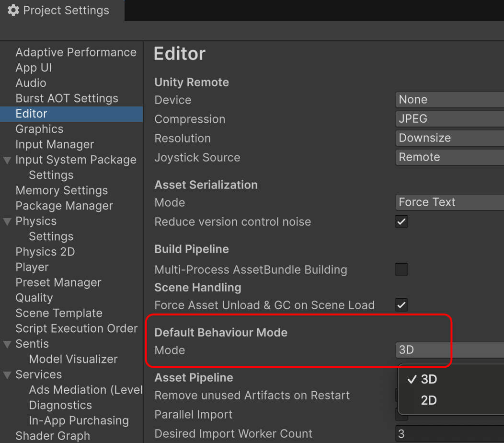Select Shader Graph settings
Screen dimensions: 504x443
pos(53,436)
